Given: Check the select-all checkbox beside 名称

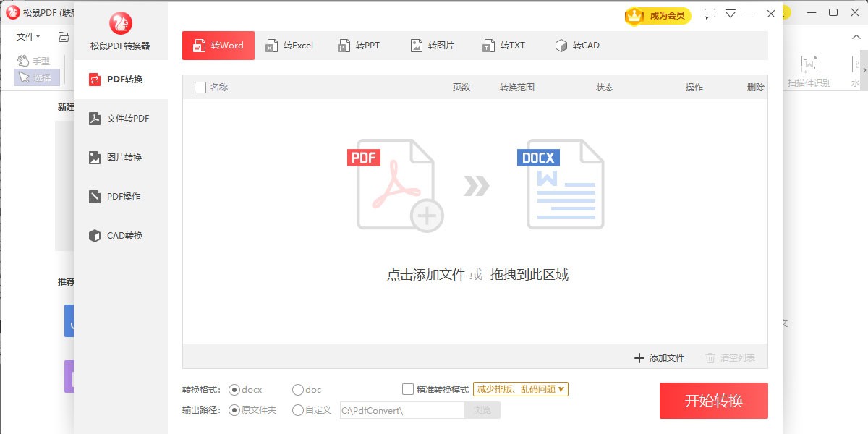Looking at the screenshot, I should coord(200,88).
